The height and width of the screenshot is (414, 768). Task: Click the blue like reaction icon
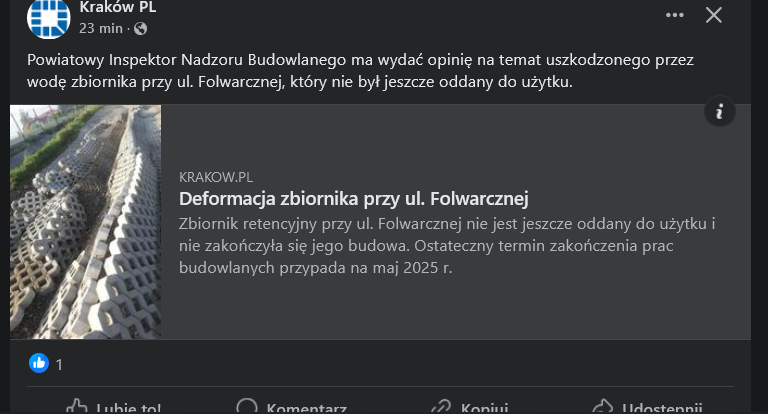pyautogui.click(x=38, y=363)
